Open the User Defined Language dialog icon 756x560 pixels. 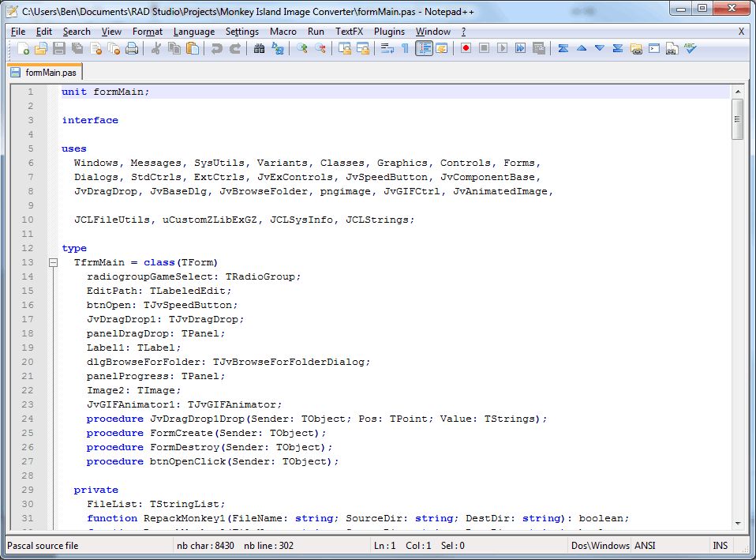tap(442, 48)
